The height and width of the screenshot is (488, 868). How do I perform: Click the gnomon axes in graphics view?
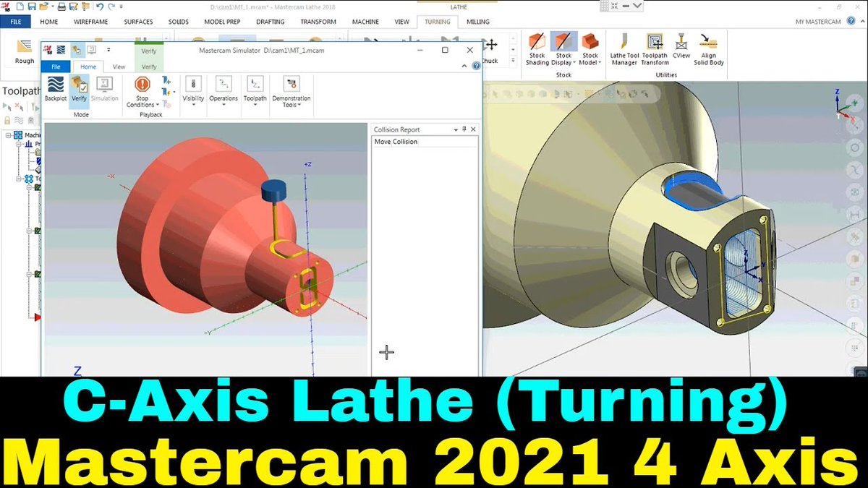(843, 103)
